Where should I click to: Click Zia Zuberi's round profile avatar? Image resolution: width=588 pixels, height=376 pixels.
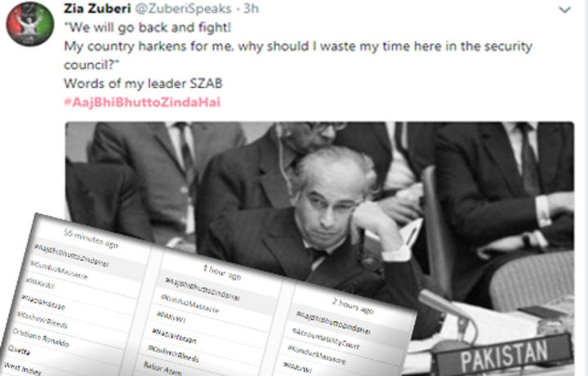[x=30, y=24]
